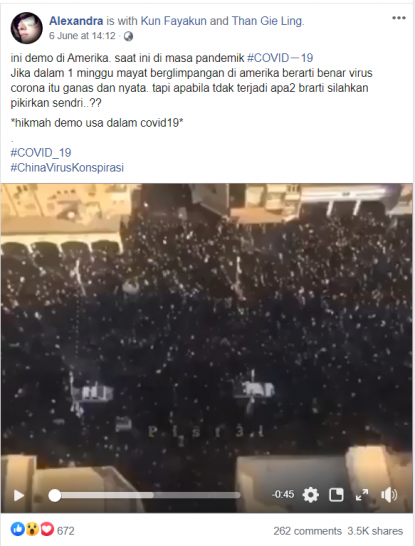This screenshot has height=546, width=415.
Task: Click the Love heart reaction icon
Action: click(47, 529)
